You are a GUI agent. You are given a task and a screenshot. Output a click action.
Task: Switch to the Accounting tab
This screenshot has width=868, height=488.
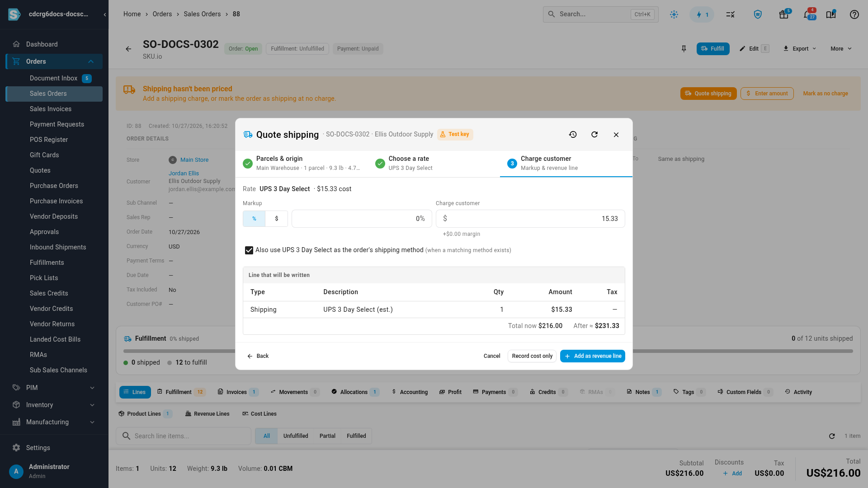410,392
